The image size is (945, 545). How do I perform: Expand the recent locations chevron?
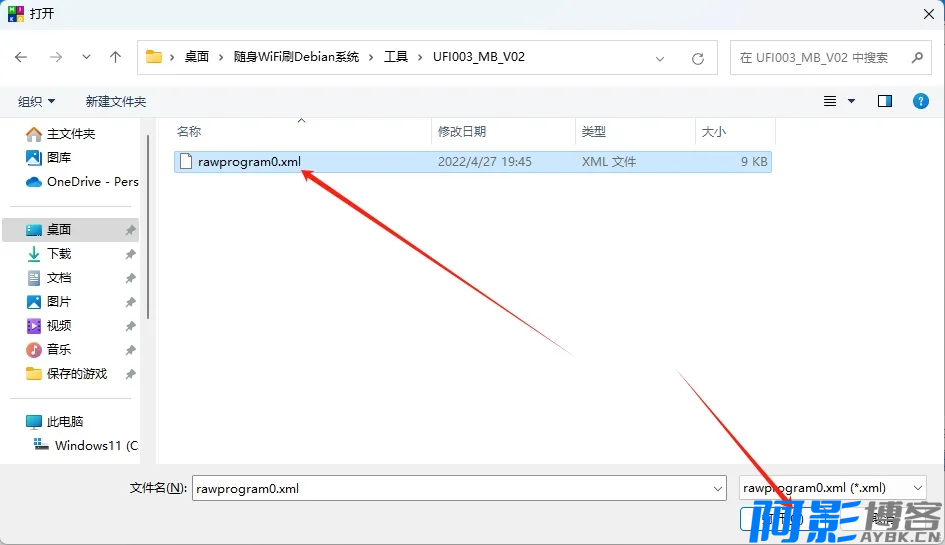[87, 58]
